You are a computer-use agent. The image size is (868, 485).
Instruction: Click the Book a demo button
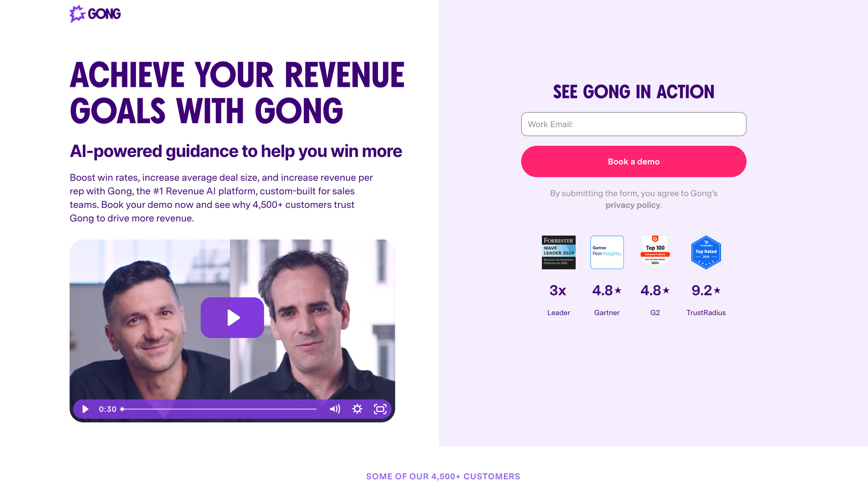tap(634, 161)
